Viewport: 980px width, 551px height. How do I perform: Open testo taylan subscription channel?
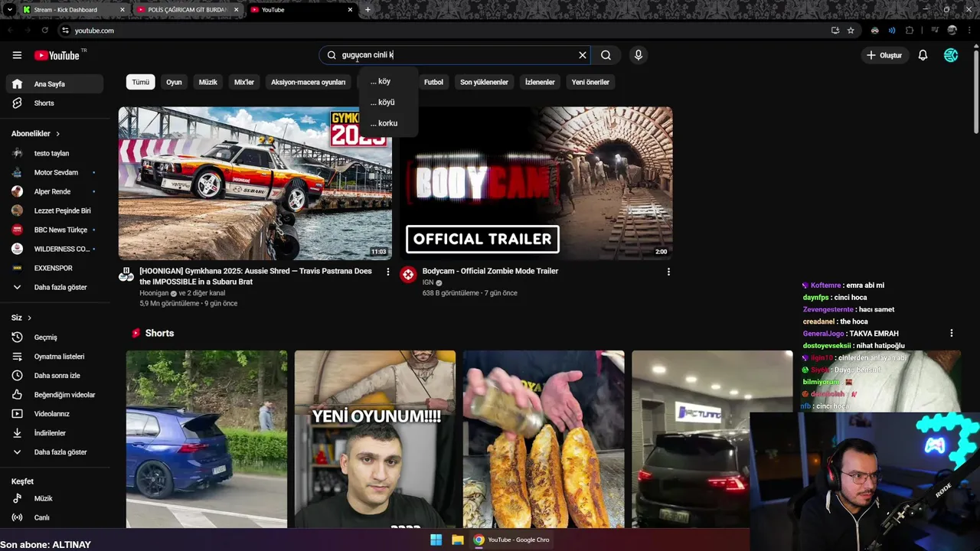coord(54,153)
